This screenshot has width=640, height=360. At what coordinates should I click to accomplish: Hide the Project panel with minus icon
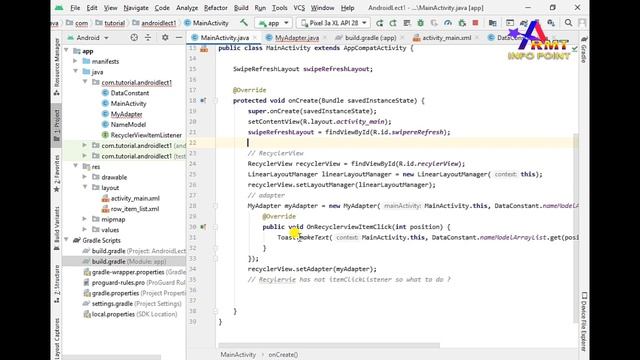(x=179, y=38)
